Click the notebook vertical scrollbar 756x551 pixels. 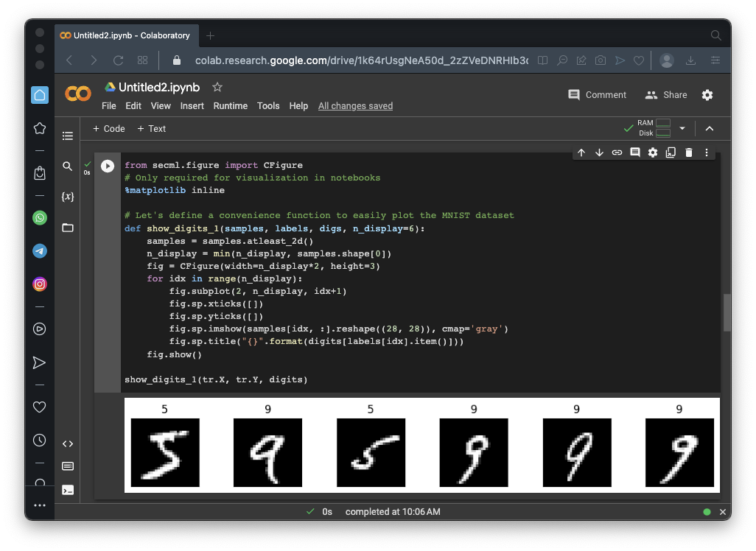727,313
